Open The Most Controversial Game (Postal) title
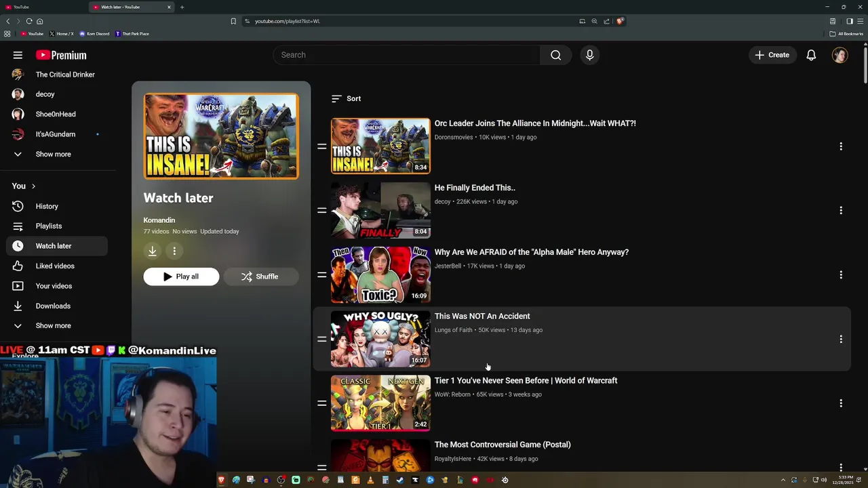 (502, 445)
